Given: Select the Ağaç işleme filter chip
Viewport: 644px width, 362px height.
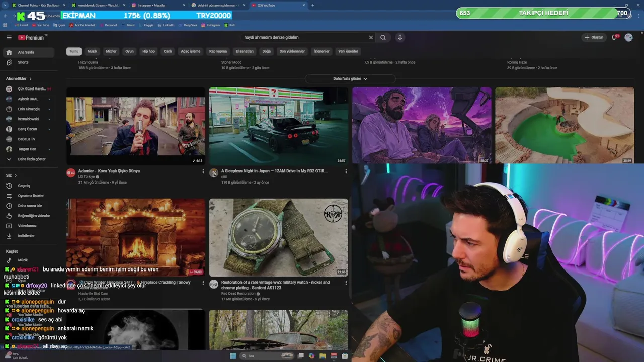Looking at the screenshot, I should (191, 51).
